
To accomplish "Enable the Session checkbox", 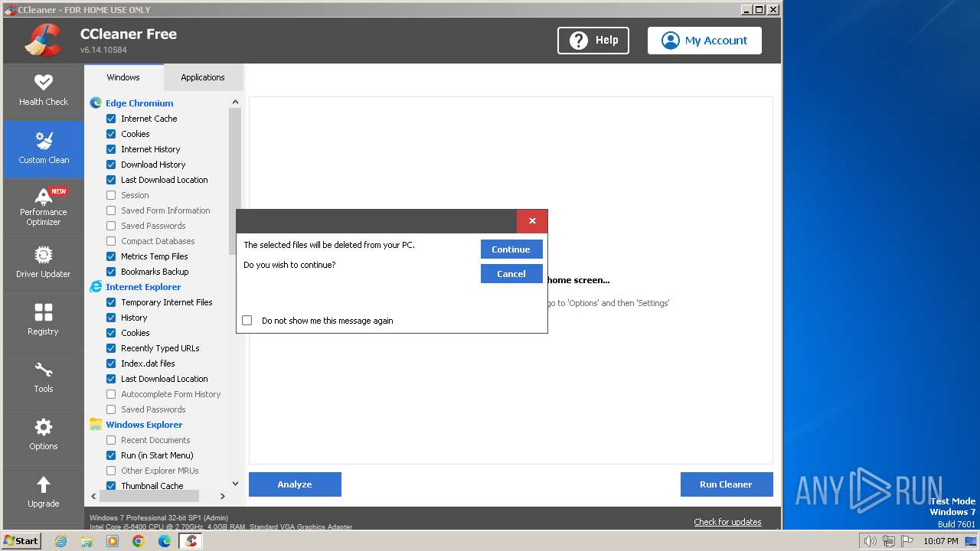I will pyautogui.click(x=111, y=195).
